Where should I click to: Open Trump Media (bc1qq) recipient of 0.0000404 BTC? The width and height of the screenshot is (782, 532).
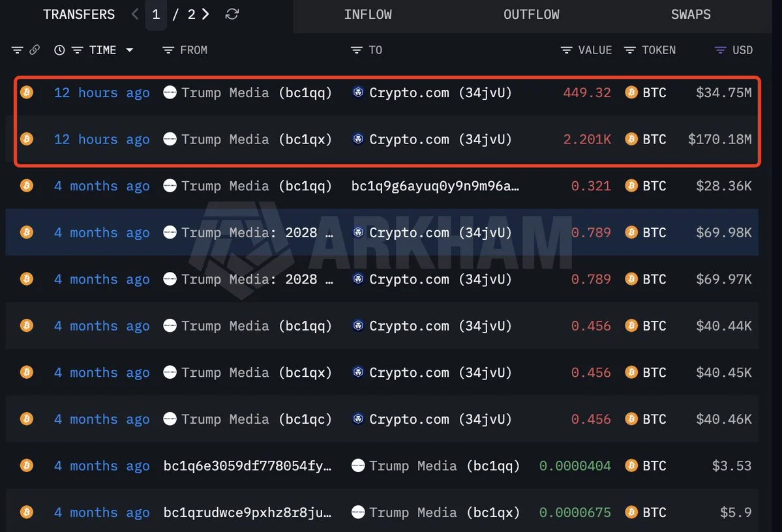coord(444,465)
